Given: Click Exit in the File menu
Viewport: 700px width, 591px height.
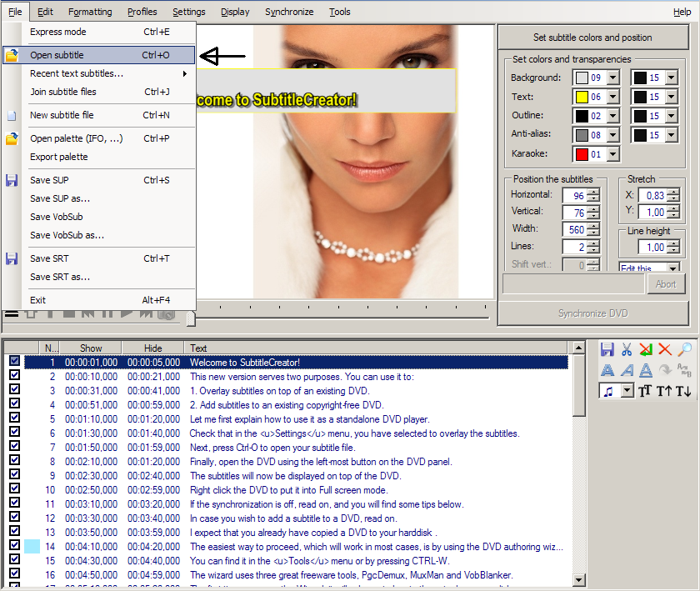Looking at the screenshot, I should (107, 300).
